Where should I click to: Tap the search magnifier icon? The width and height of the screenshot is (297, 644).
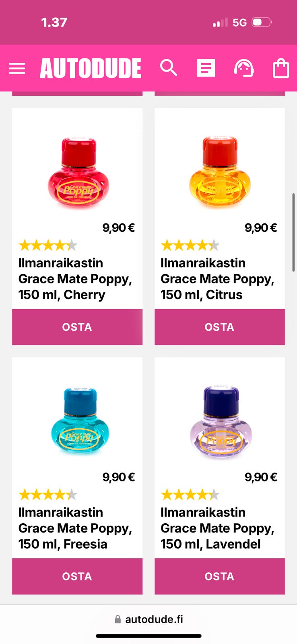point(168,68)
